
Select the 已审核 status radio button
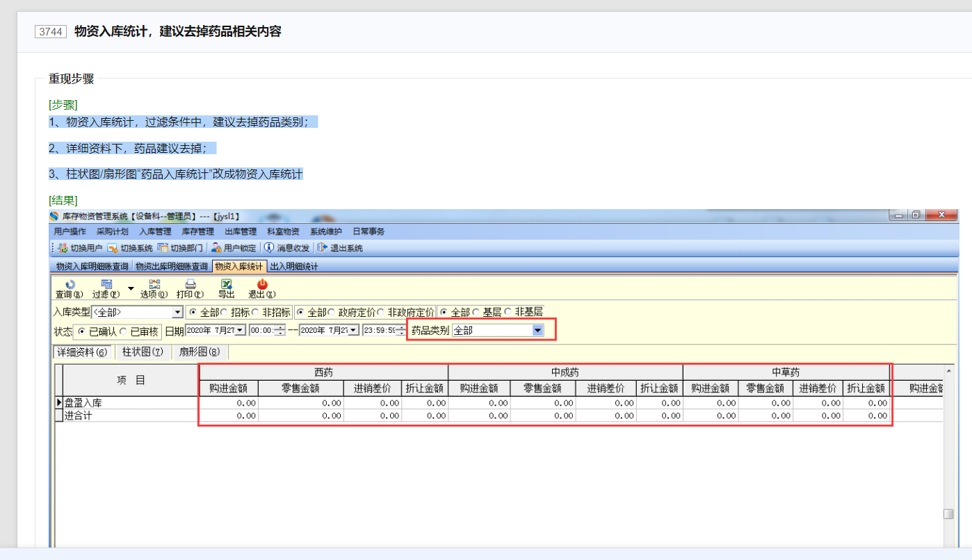(124, 331)
